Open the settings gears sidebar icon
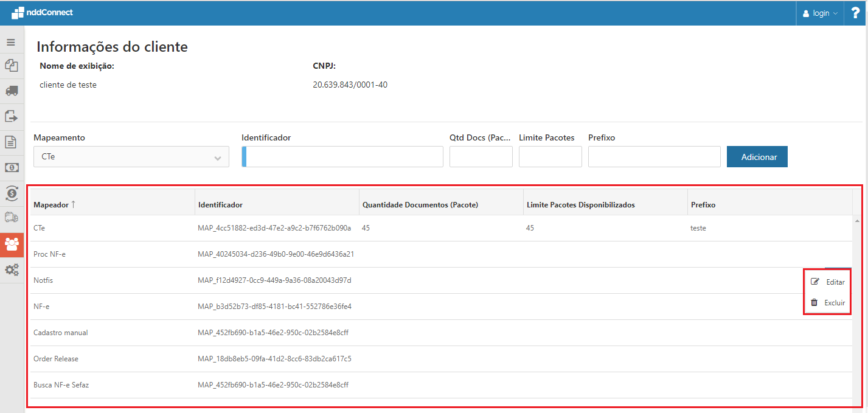 click(x=12, y=270)
